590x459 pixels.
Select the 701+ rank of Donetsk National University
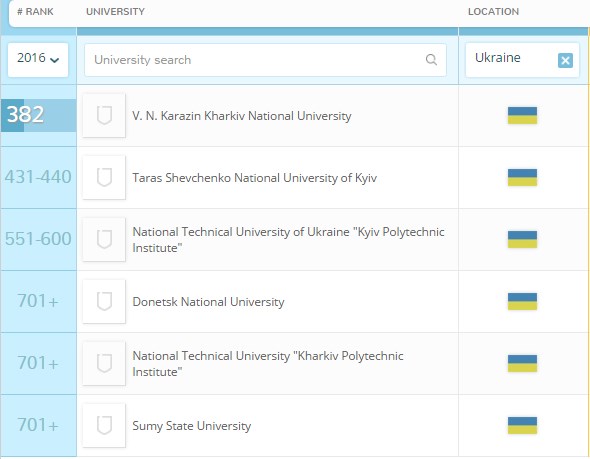point(38,301)
